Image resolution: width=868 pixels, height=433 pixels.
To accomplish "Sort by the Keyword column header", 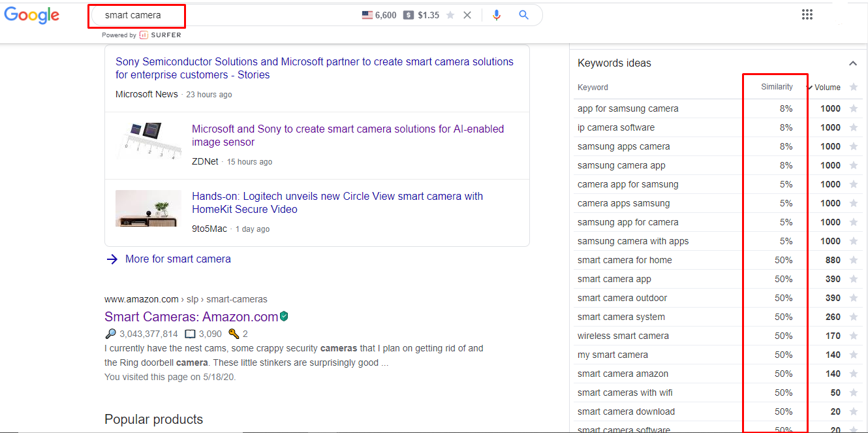I will 593,88.
